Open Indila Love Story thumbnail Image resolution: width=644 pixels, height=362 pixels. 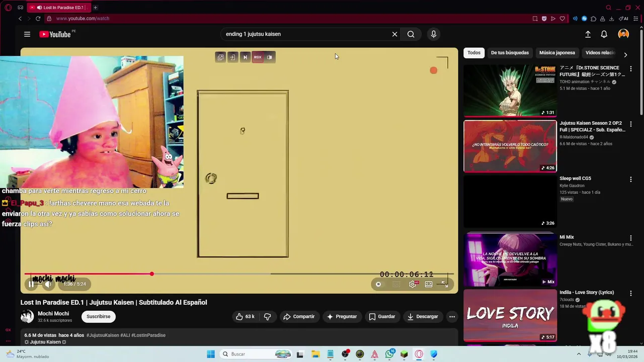pos(510,315)
